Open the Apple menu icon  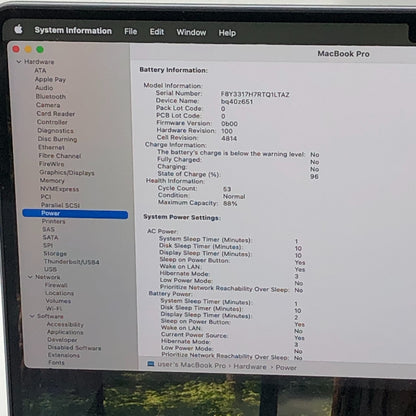point(18,29)
